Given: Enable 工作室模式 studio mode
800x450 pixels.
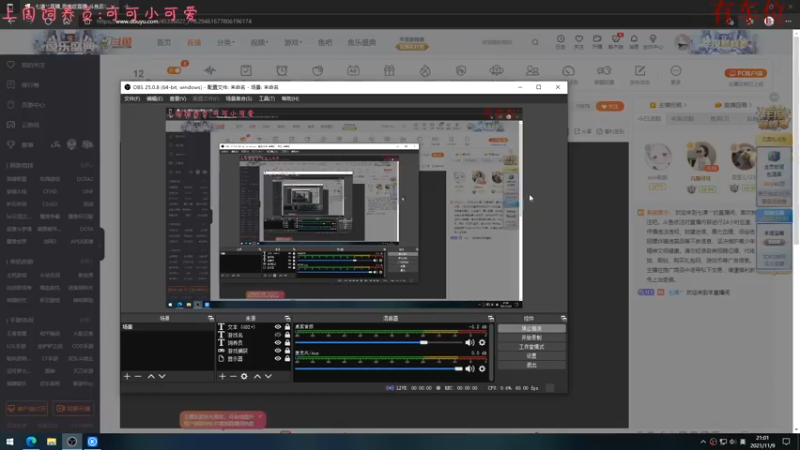Looking at the screenshot, I should [532, 347].
